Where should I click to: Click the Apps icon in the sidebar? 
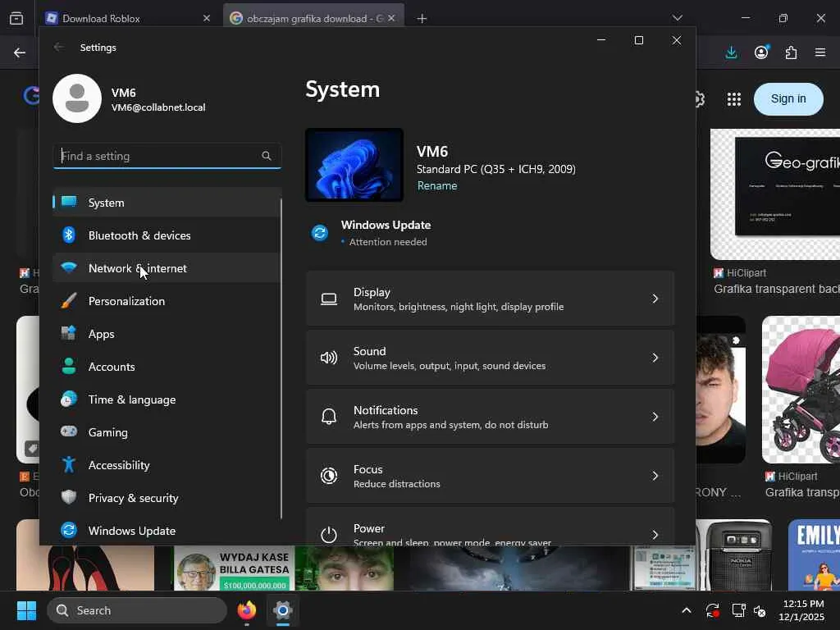pyautogui.click(x=69, y=334)
